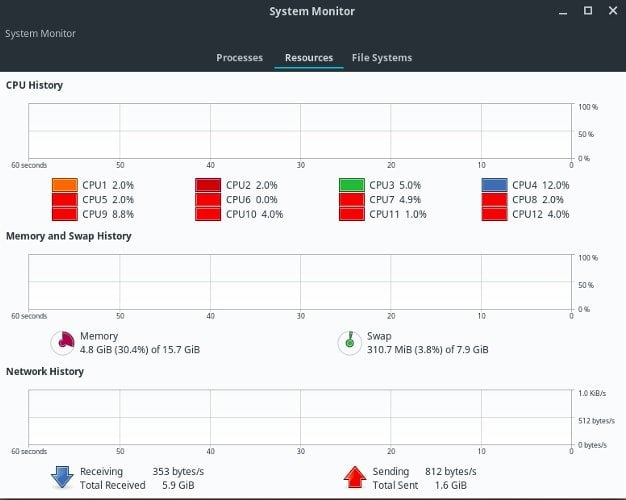Open the CPU10 color picker swatch
The height and width of the screenshot is (500, 626).
(x=208, y=214)
